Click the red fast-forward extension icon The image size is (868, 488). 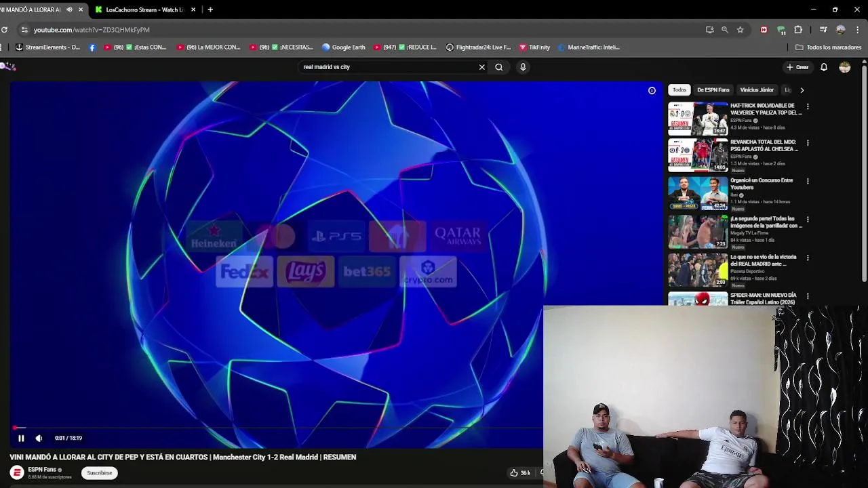coord(764,30)
